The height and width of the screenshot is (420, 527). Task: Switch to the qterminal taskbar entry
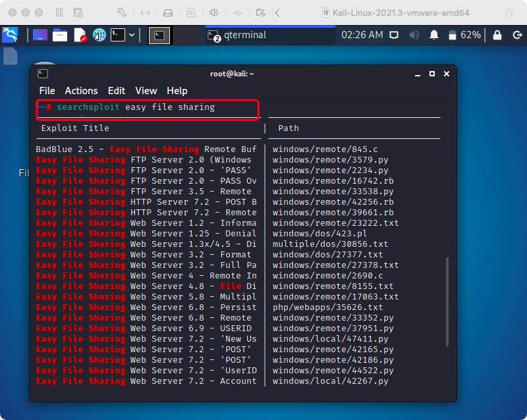tap(270, 35)
